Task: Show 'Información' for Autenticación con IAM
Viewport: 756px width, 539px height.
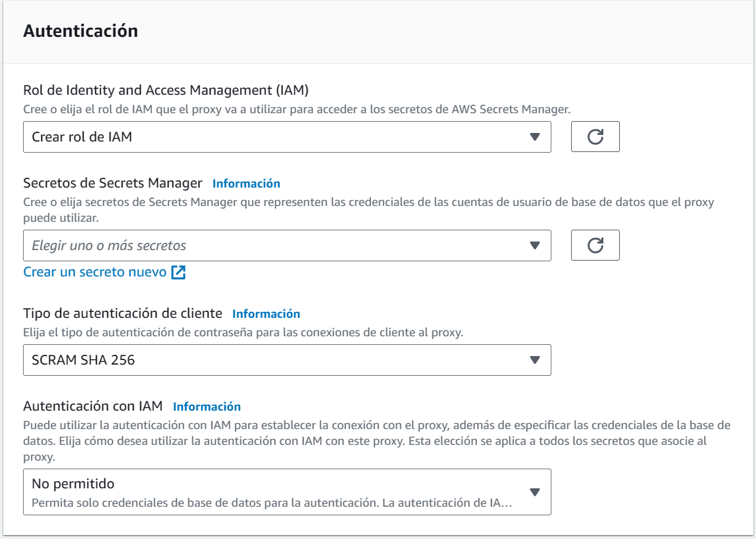Action: coord(207,407)
